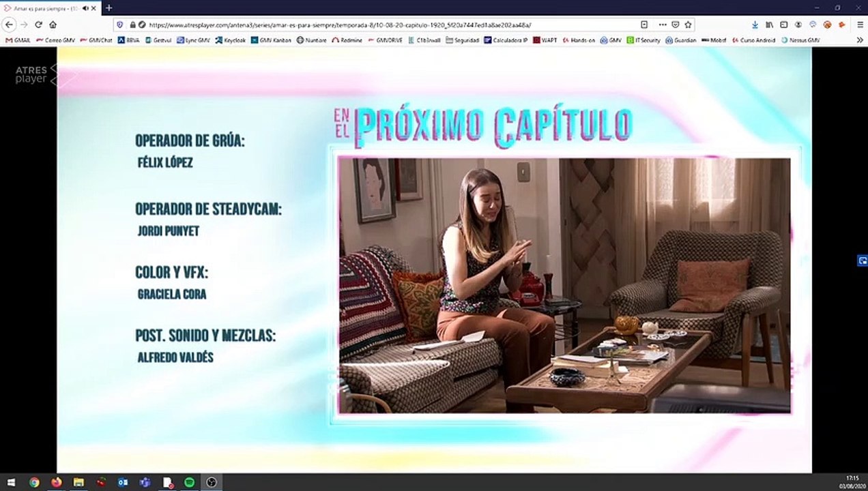The width and height of the screenshot is (868, 491).
Task: Open the GMVChat bookmark
Action: (96, 40)
